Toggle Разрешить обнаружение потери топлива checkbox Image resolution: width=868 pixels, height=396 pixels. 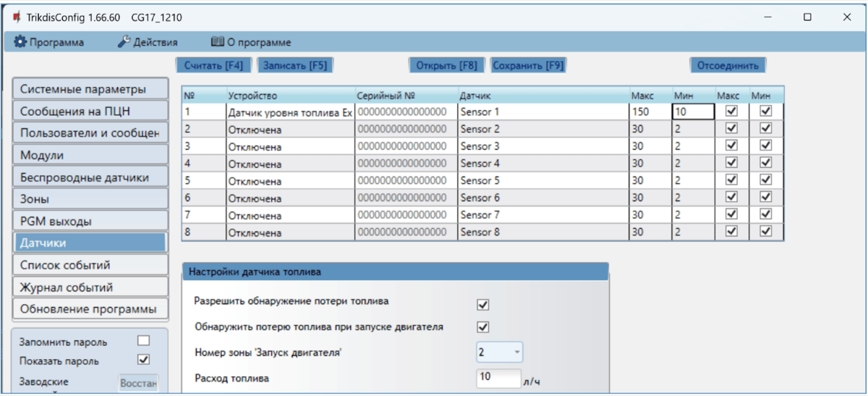point(483,305)
